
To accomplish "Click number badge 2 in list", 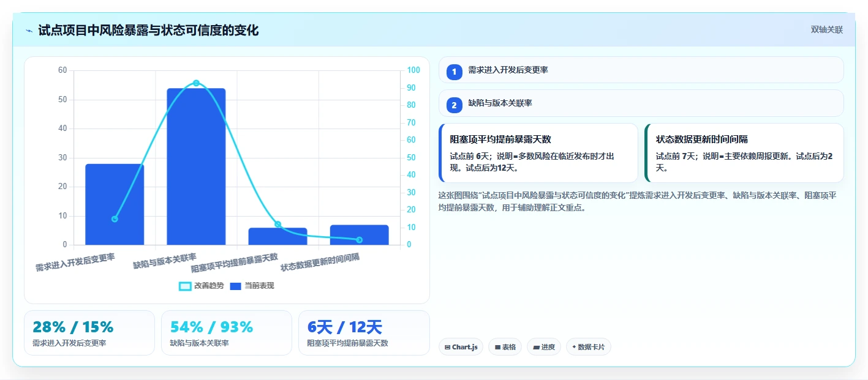I will (x=454, y=105).
